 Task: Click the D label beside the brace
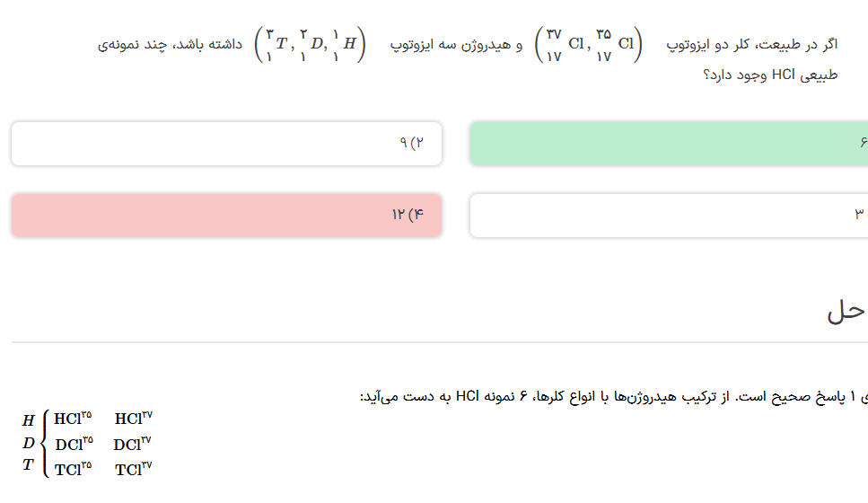[x=28, y=443]
